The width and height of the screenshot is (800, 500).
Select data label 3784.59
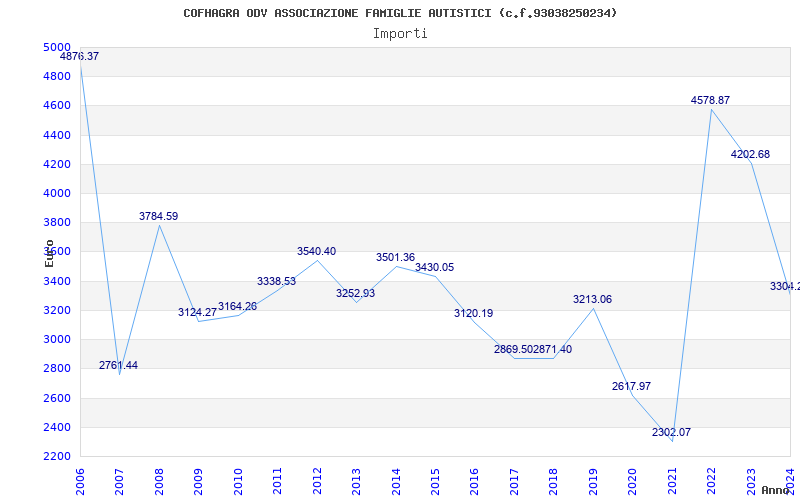159,216
